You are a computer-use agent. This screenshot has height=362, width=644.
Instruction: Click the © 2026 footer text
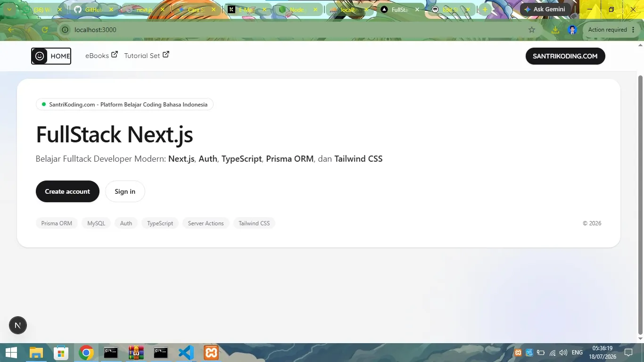click(x=592, y=223)
